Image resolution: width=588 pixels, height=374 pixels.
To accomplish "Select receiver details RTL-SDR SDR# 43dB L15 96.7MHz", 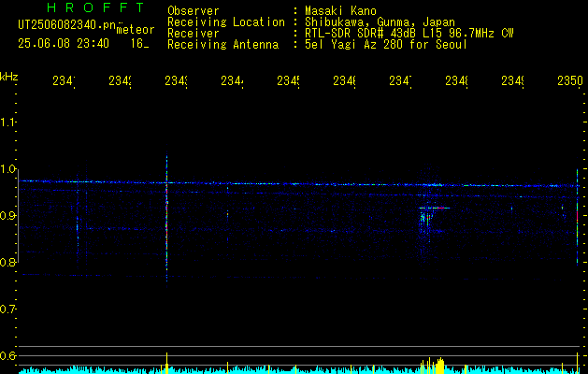I will tap(400, 34).
